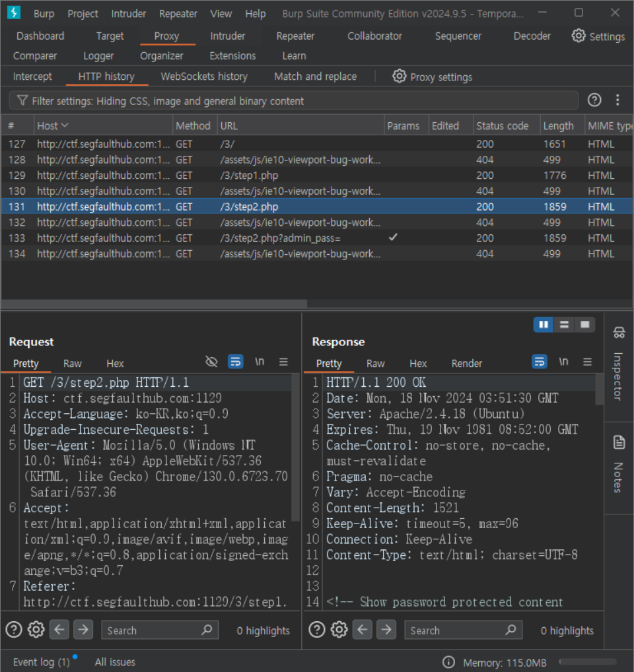Open Proxy settings gear icon
Screen dimensions: 634x672
[x=399, y=77]
